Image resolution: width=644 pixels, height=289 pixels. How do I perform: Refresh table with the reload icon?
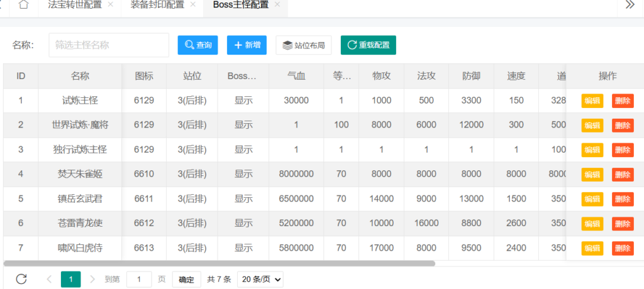(x=21, y=279)
